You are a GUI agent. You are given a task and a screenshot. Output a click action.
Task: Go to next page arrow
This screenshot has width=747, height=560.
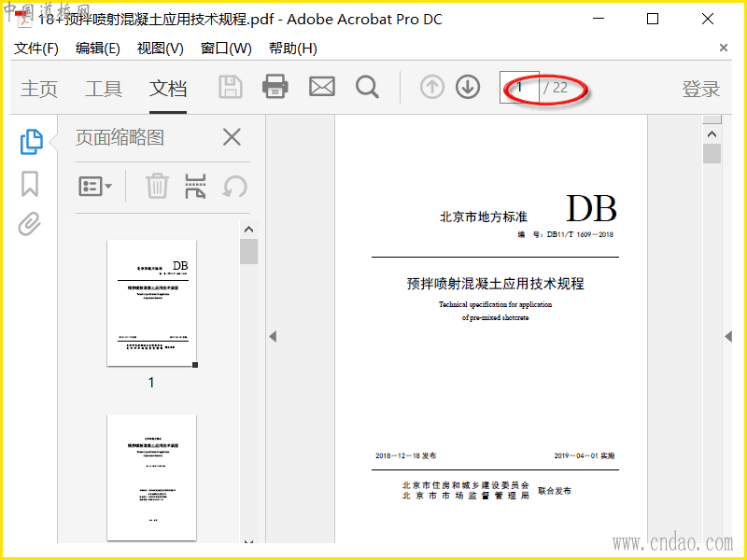(468, 87)
